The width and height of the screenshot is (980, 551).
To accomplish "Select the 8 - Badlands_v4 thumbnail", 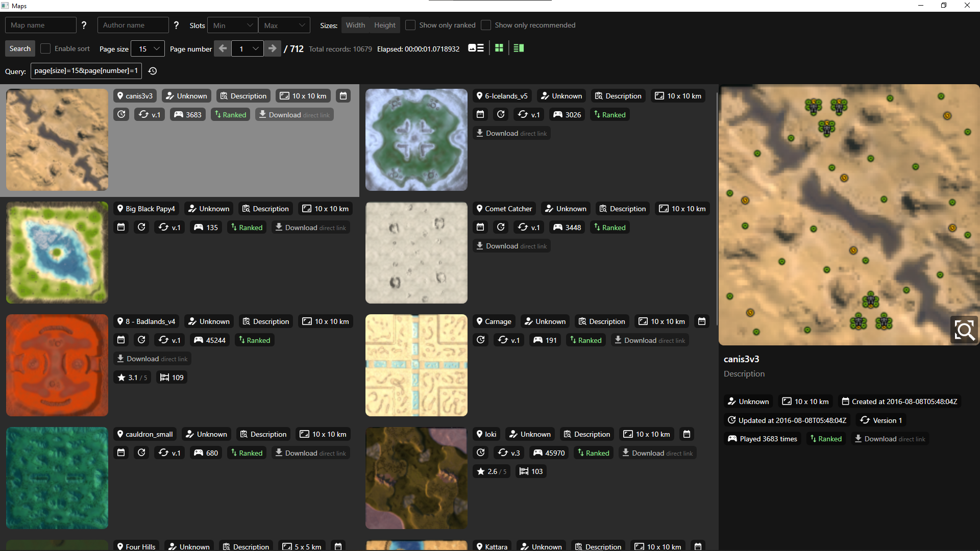I will point(57,365).
